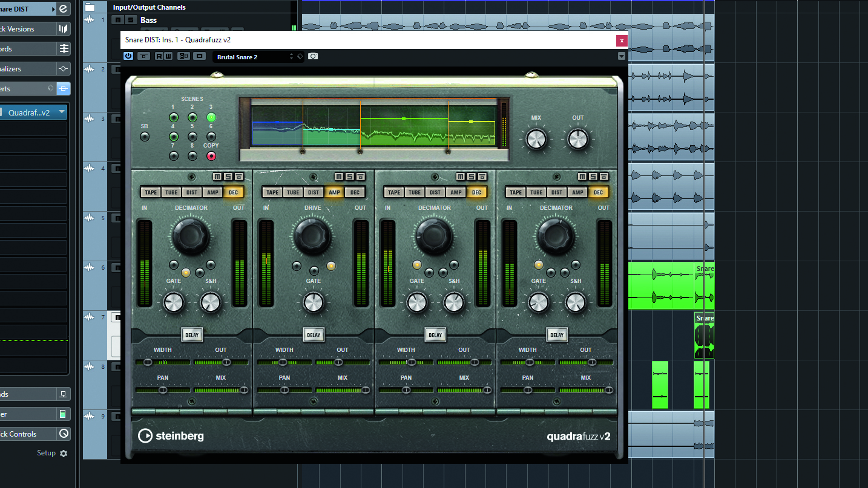The width and height of the screenshot is (868, 488).
Task: Select the TAPE mode in band 1
Action: point(151,192)
